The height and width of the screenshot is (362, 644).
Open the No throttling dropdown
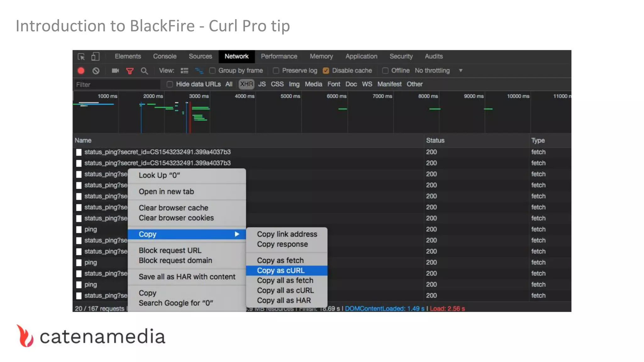coord(439,71)
